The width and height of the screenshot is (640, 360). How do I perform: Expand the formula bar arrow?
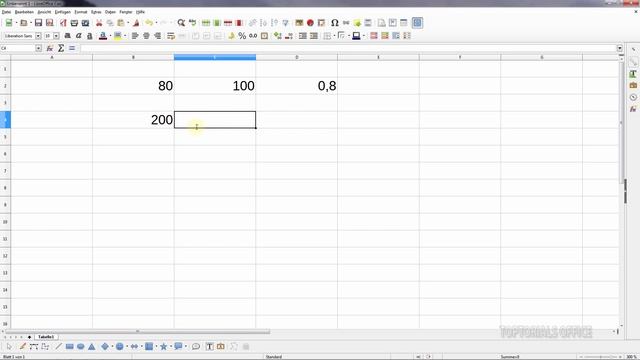620,48
